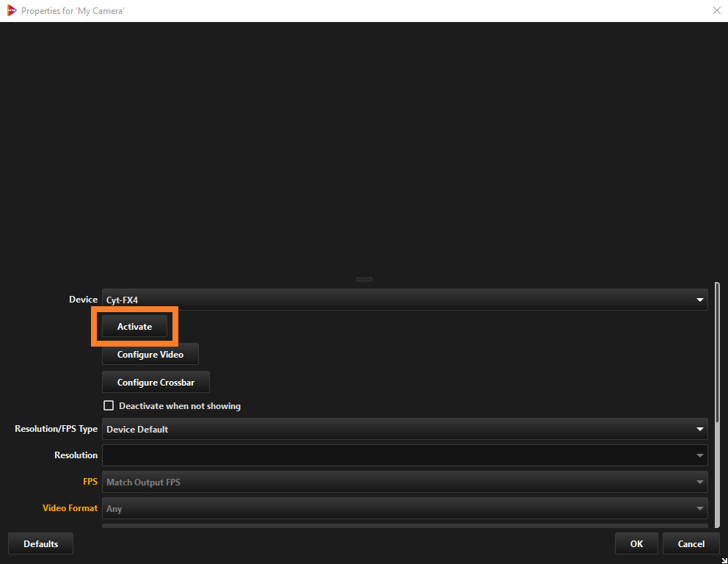Click the preview splitter handle

[364, 279]
